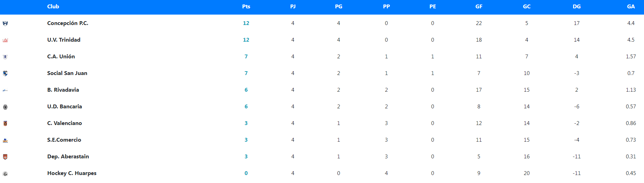Click the Dep. Aberastain crest icon
644x183 pixels.
coord(5,157)
